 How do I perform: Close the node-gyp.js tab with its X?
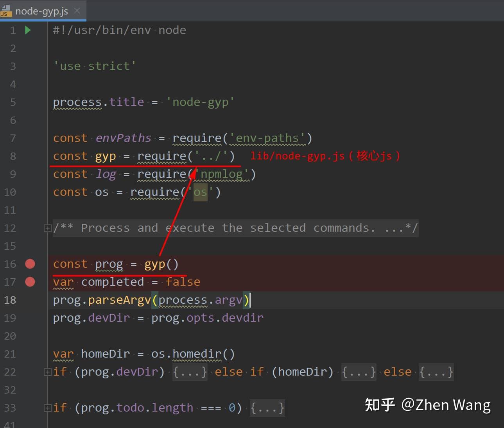77,11
